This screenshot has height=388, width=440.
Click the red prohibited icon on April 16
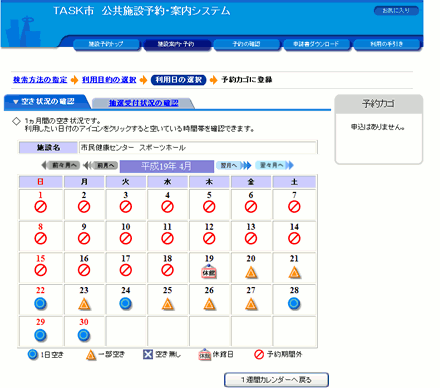pos(84,270)
